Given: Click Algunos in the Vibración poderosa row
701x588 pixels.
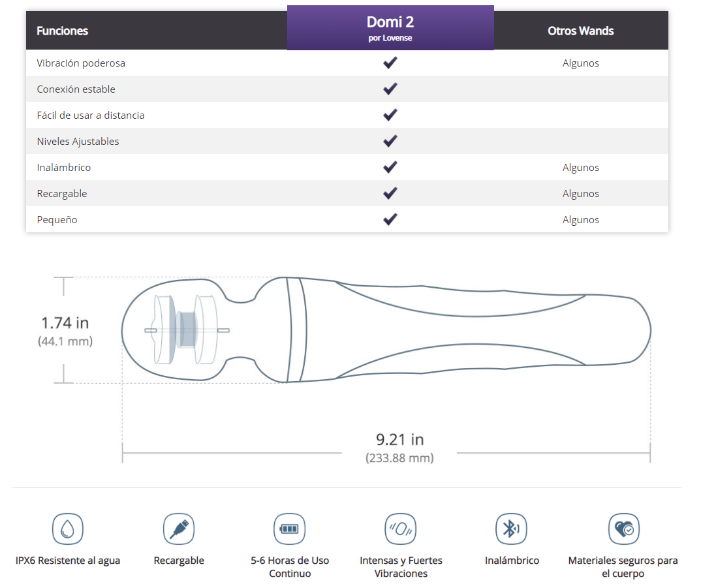Looking at the screenshot, I should [x=580, y=63].
